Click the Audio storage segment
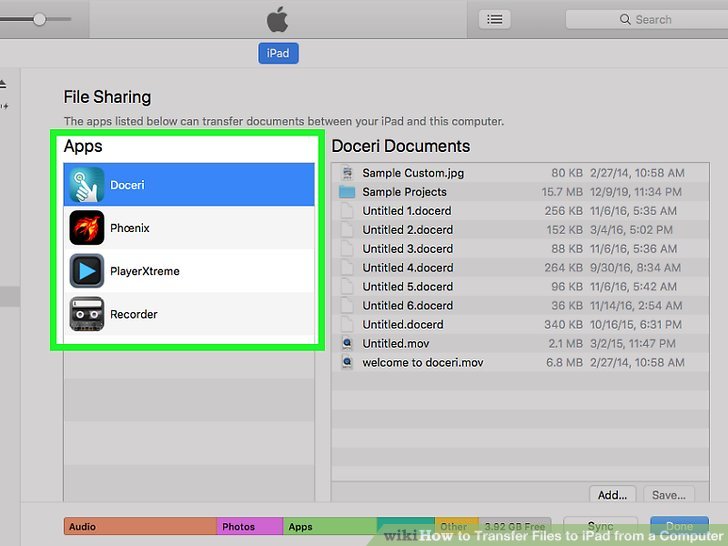The height and width of the screenshot is (546, 728). tap(140, 526)
